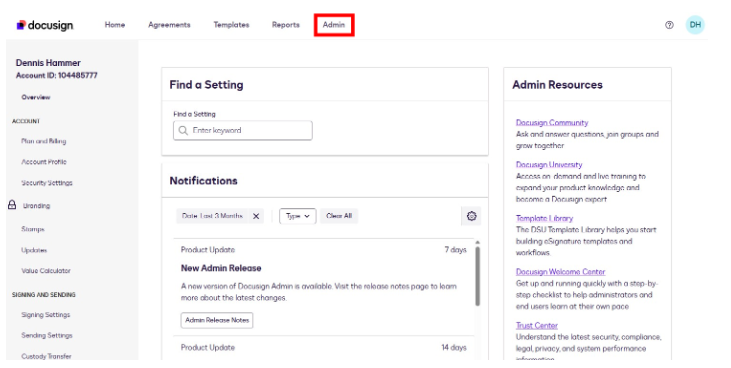Switch to the Templates tab
731x368 pixels.
[x=231, y=25]
